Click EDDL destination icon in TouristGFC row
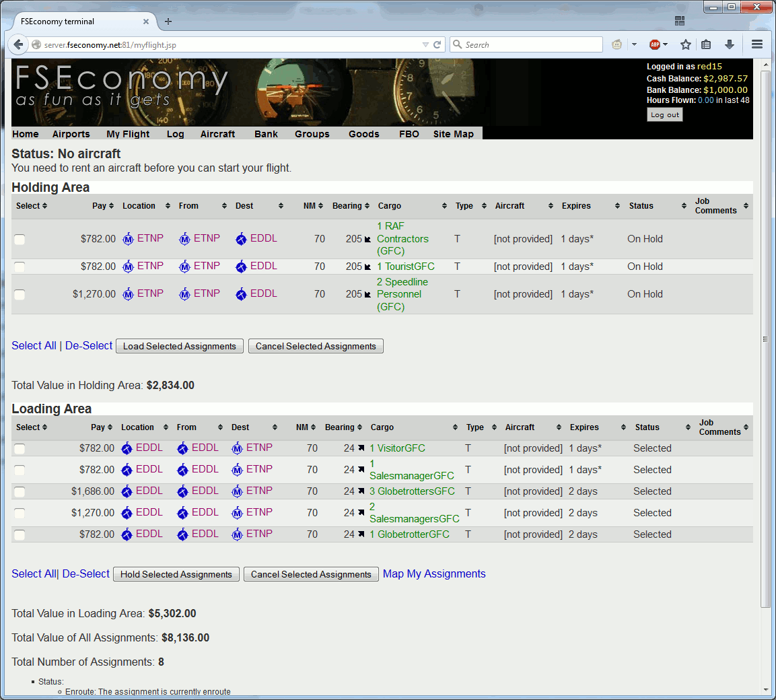Viewport: 776px width, 700px height. 241,267
